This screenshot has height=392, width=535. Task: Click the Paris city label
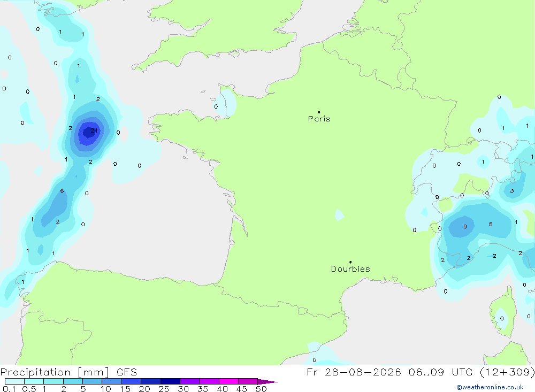(x=319, y=119)
